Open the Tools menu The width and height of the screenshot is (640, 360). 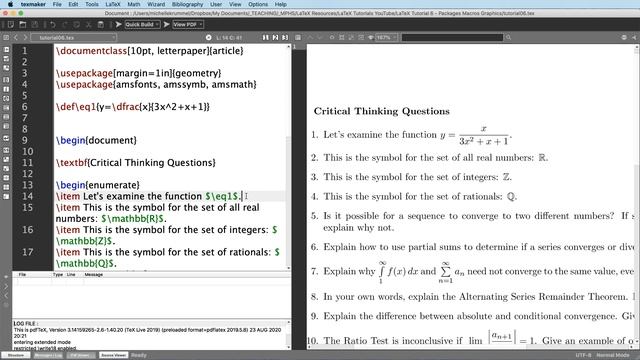pyautogui.click(x=91, y=4)
